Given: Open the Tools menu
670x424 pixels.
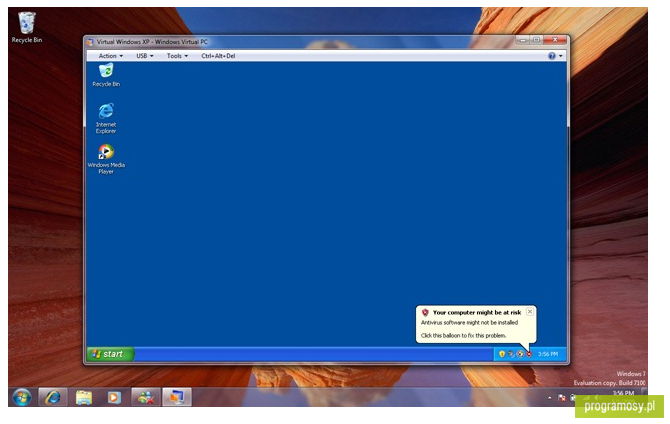Looking at the screenshot, I should [177, 56].
